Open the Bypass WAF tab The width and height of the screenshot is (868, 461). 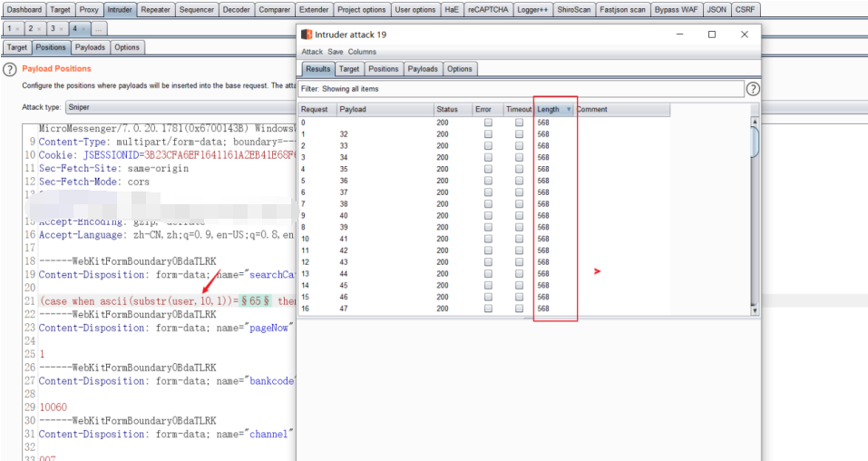[x=676, y=9]
